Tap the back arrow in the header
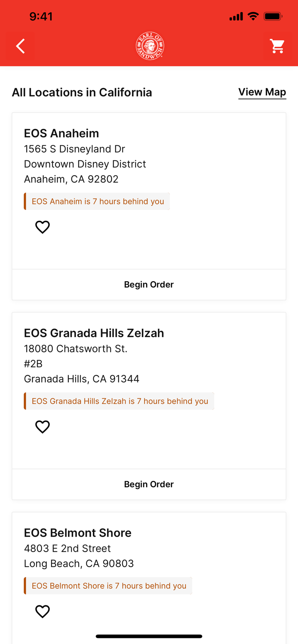 coord(20,46)
